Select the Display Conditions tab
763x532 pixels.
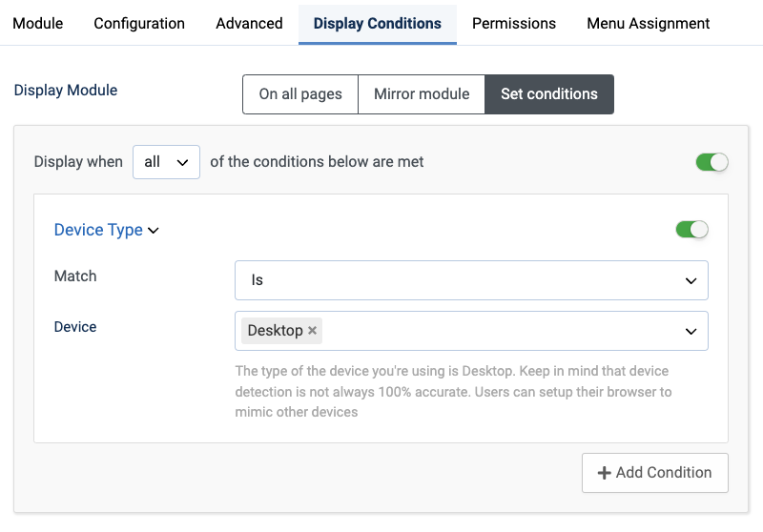377,23
